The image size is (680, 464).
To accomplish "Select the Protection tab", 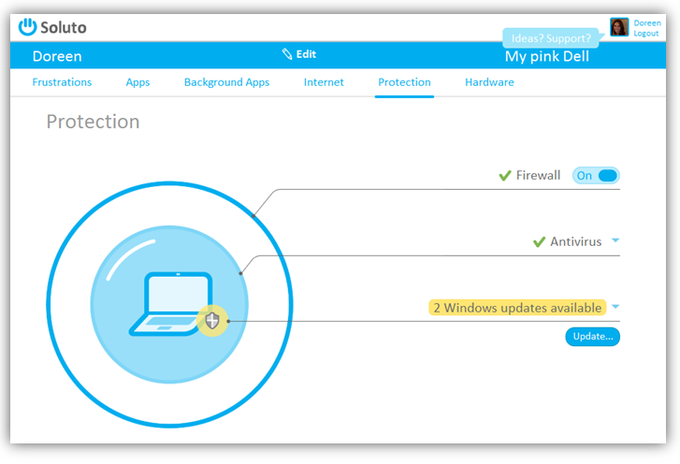I will click(x=404, y=82).
